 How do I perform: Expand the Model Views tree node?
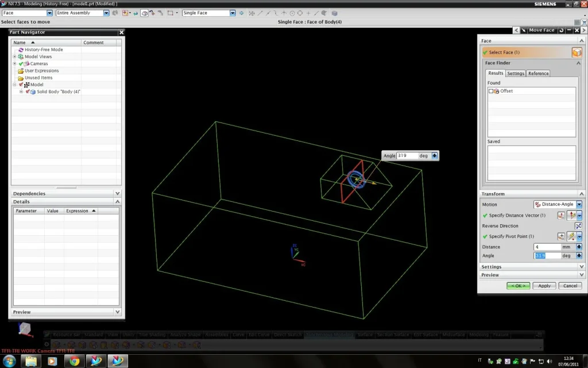coord(14,57)
